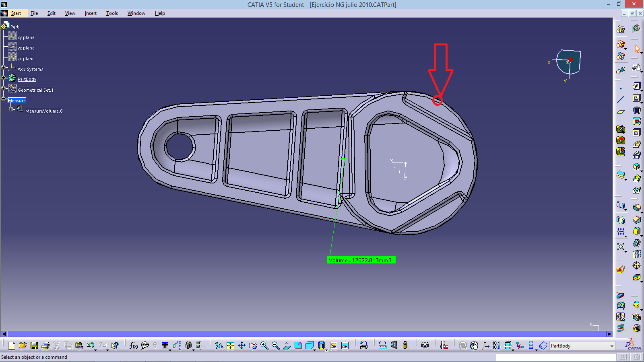Screen dimensions: 644x362
Task: Open the PartBody combo box
Action: point(582,346)
